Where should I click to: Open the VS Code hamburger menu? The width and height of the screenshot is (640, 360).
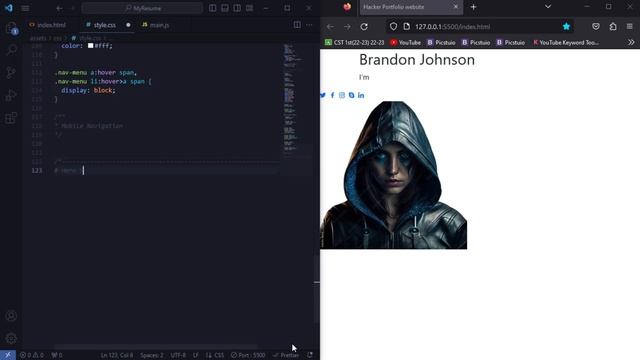pyautogui.click(x=25, y=8)
